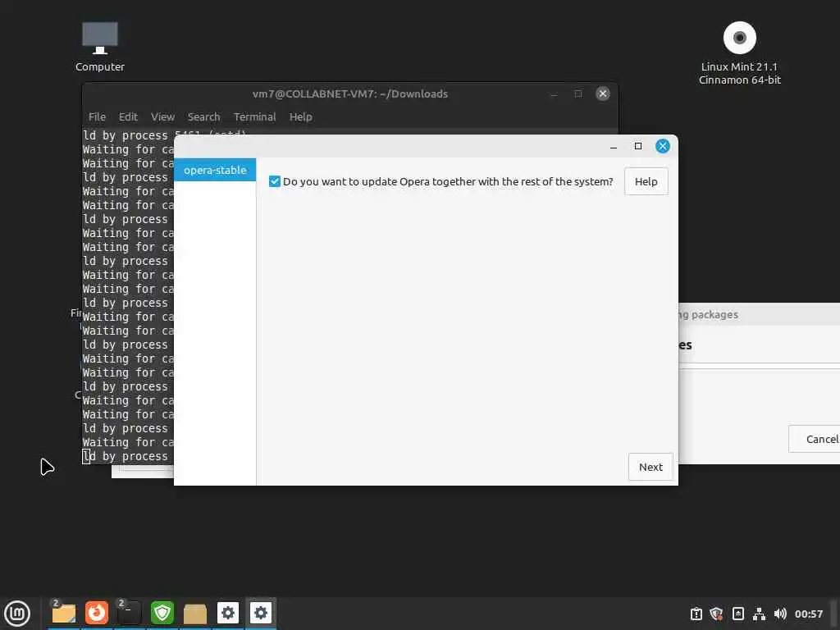The image size is (840, 630).
Task: Open the clipboard tray icon
Action: click(x=696, y=614)
